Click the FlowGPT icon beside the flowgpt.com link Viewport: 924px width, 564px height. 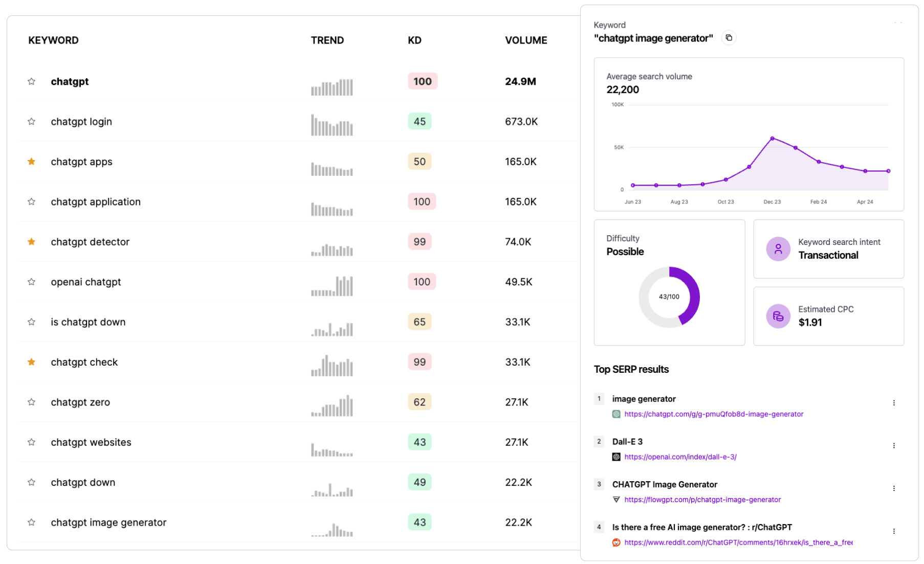pyautogui.click(x=615, y=500)
